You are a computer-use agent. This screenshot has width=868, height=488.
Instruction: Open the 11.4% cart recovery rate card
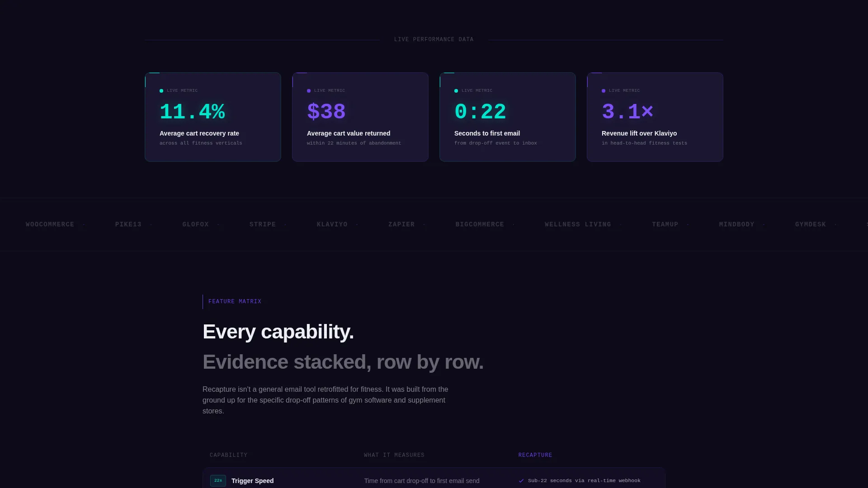[x=213, y=117]
